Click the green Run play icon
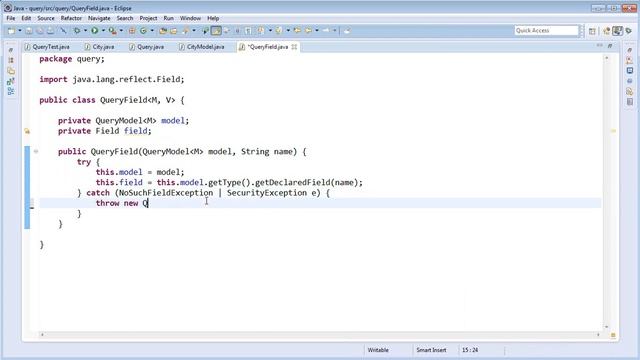640x360 pixels. click(95, 31)
